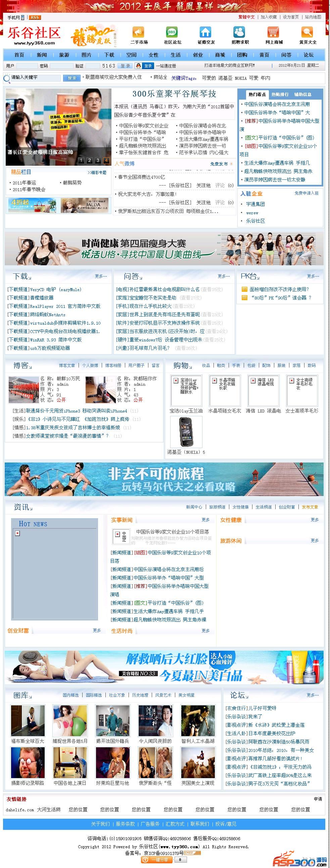Open the 诺基亚 NOKIA phone product image
The width and height of the screenshot is (330, 868).
click(186, 432)
